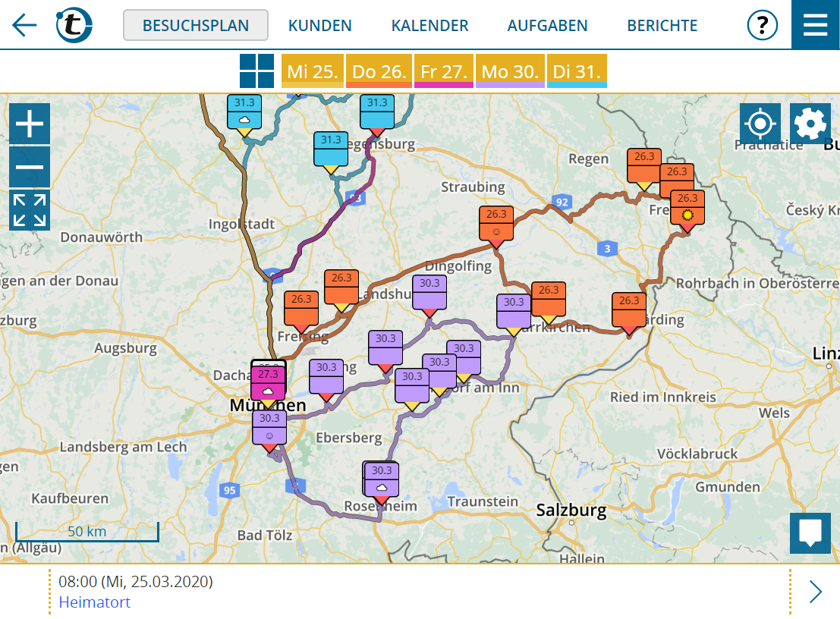Screen dimensions: 840x619
Task: Zoom out of the map with minus icon
Action: [x=29, y=166]
